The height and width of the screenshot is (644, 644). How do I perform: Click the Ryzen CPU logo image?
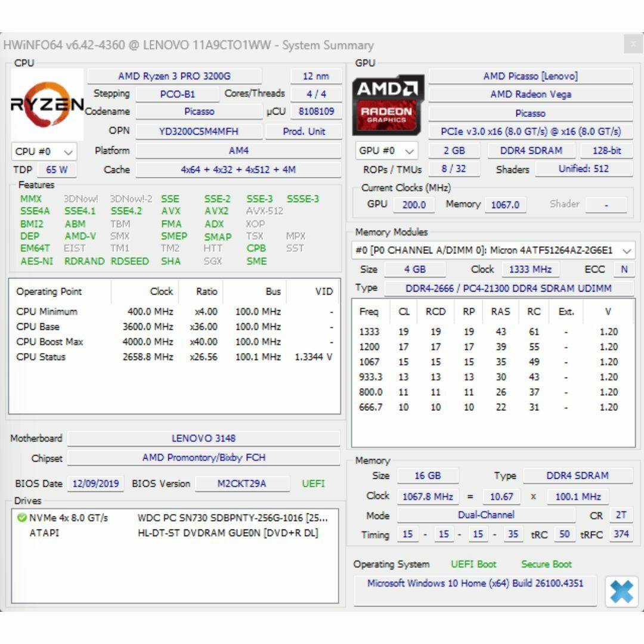click(47, 105)
